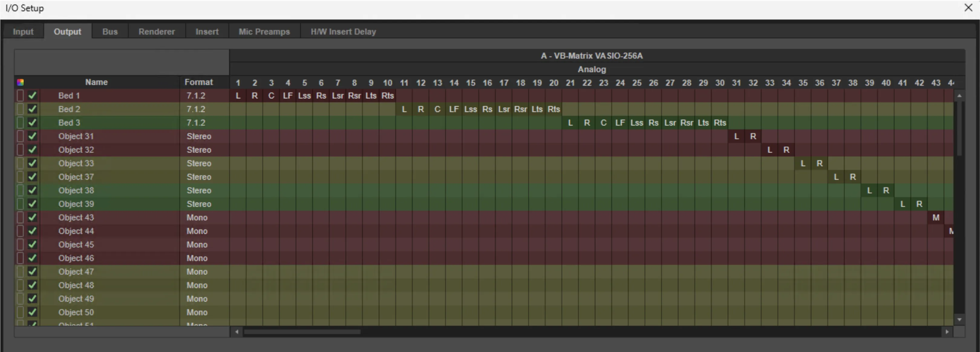Expand the Object 44 path row
Viewport: 980px width, 352px height.
21,231
